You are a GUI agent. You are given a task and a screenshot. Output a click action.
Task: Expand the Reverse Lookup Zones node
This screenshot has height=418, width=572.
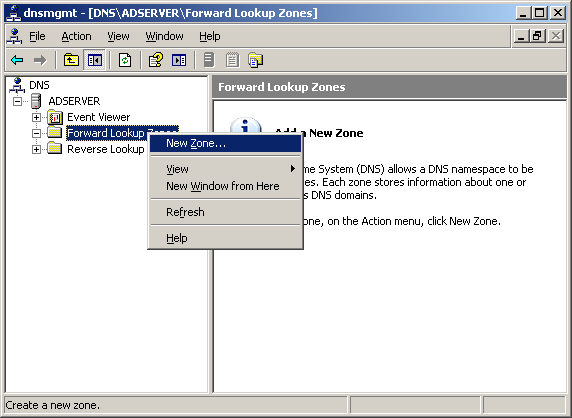36,149
